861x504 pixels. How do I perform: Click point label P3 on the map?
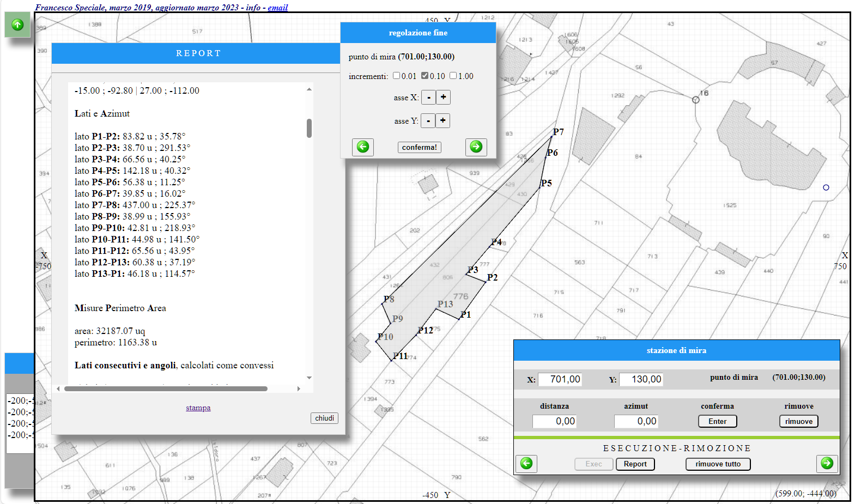coord(472,270)
